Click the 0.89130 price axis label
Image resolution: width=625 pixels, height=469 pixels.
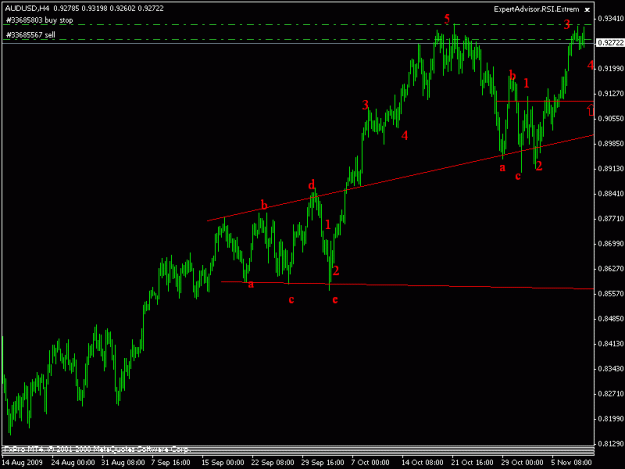tap(611, 169)
